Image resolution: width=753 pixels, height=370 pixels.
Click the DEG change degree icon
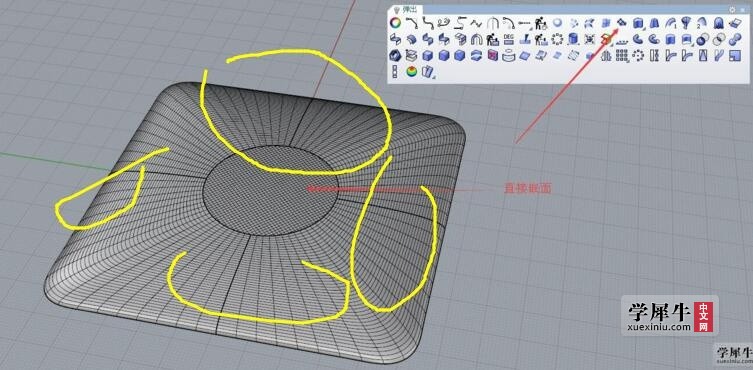pyautogui.click(x=509, y=39)
